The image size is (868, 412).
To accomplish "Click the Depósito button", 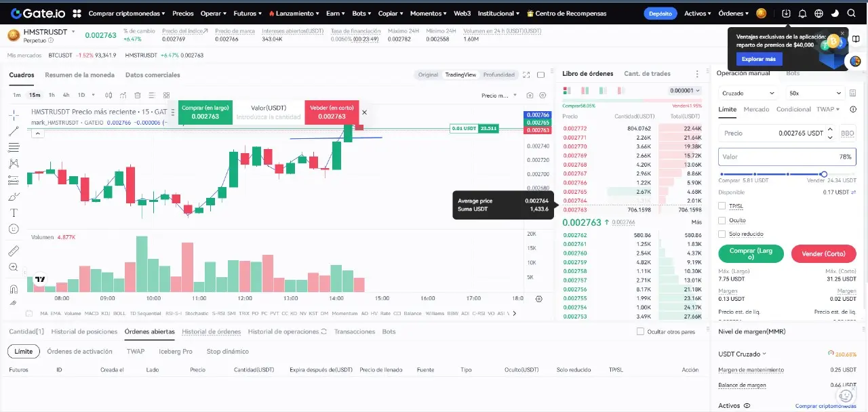I will (660, 13).
